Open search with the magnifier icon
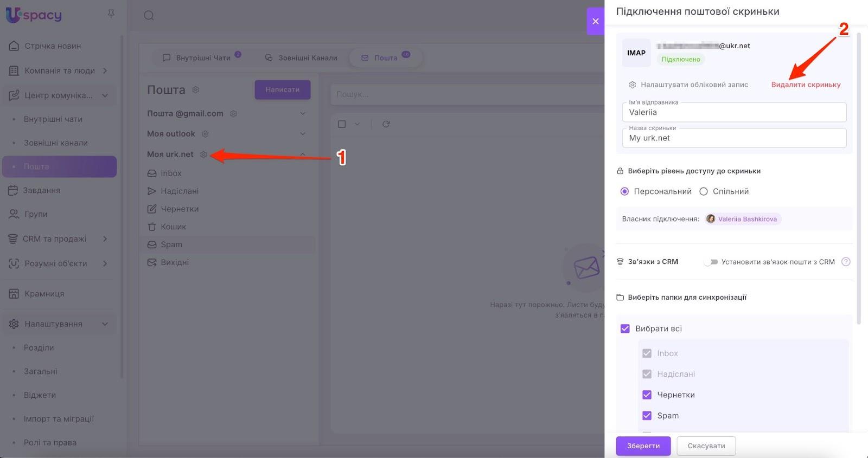The width and height of the screenshot is (868, 458). tap(149, 16)
